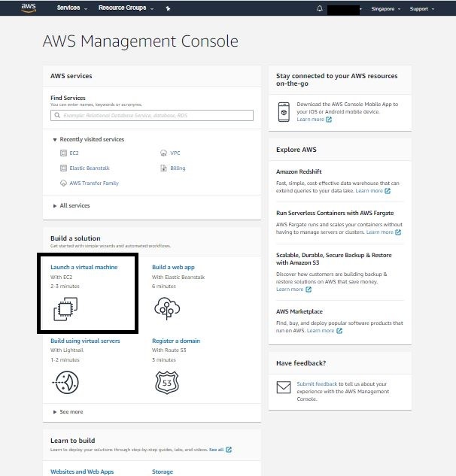The image size is (456, 476).
Task: Open Learn more for AWS Marketplace
Action: [x=321, y=330]
